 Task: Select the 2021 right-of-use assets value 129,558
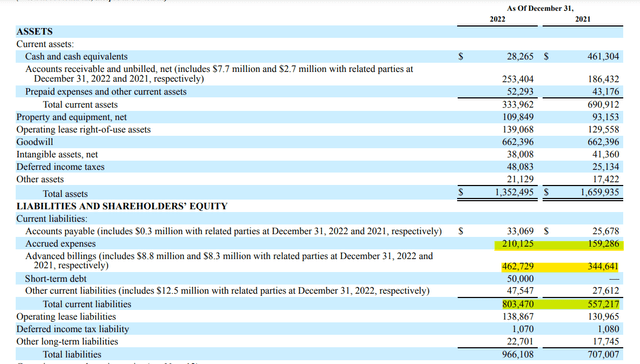point(603,129)
